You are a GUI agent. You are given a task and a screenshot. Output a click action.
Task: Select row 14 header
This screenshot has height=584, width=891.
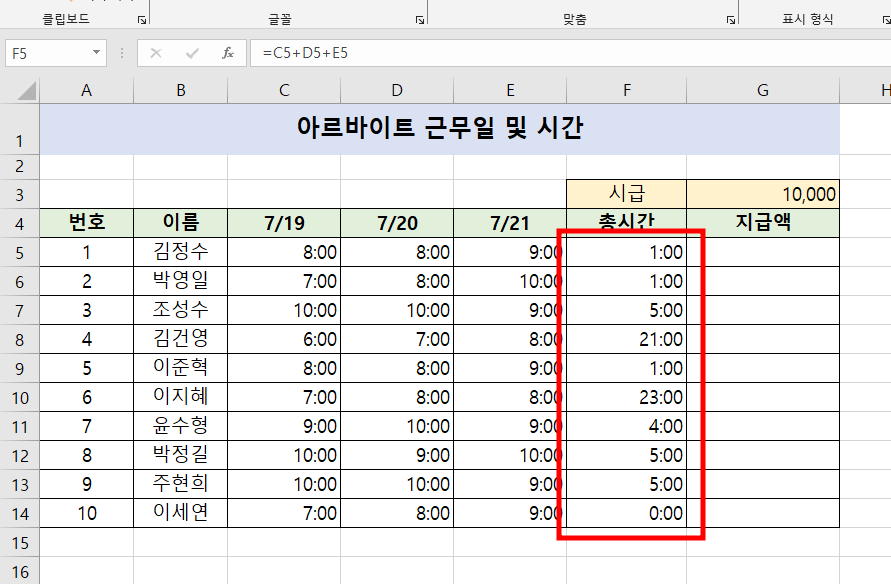pyautogui.click(x=19, y=513)
